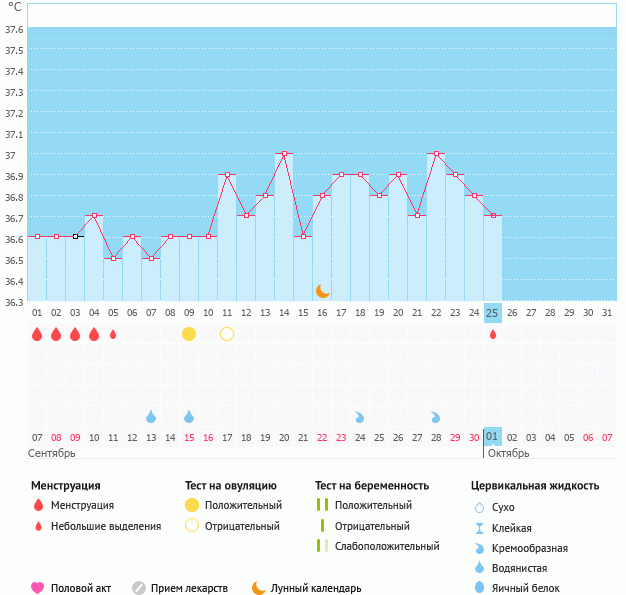Select the negative ovulation test circle on day 11
This screenshot has width=626, height=595.
point(227,334)
